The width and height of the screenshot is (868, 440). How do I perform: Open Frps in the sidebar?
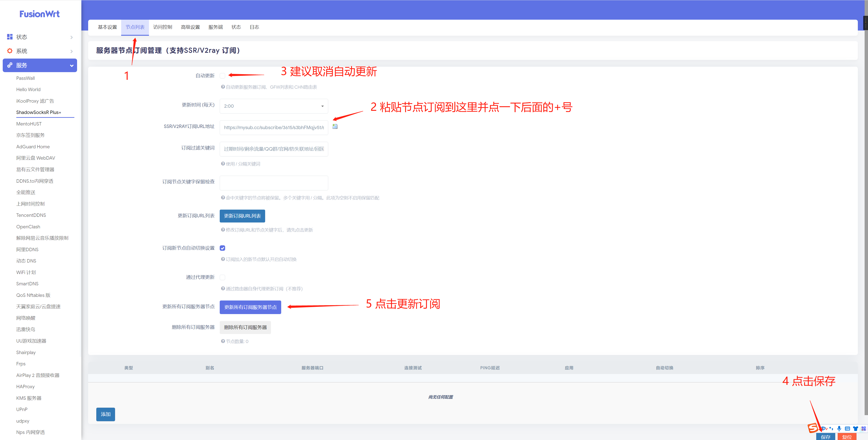(x=21, y=364)
